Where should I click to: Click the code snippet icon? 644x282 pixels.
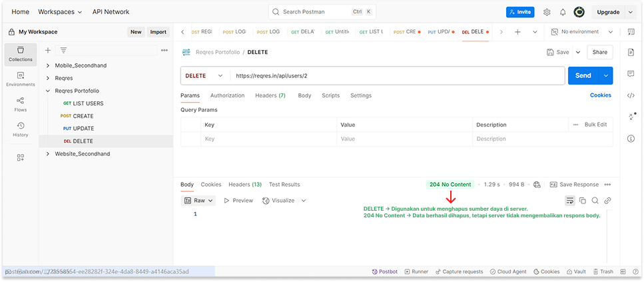pos(631,95)
